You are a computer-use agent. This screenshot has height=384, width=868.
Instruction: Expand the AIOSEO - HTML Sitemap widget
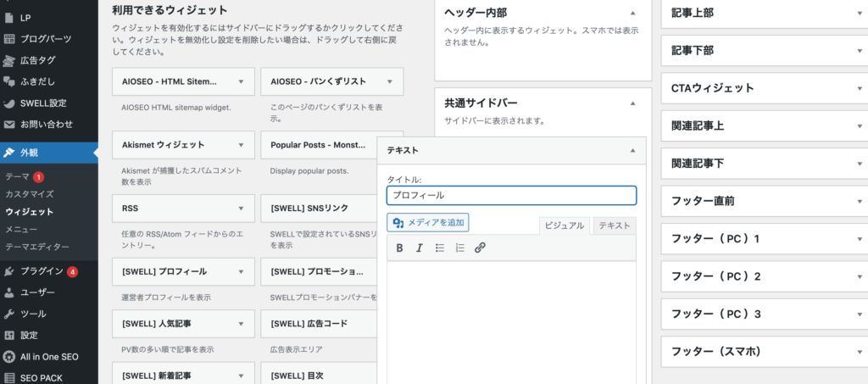point(240,81)
